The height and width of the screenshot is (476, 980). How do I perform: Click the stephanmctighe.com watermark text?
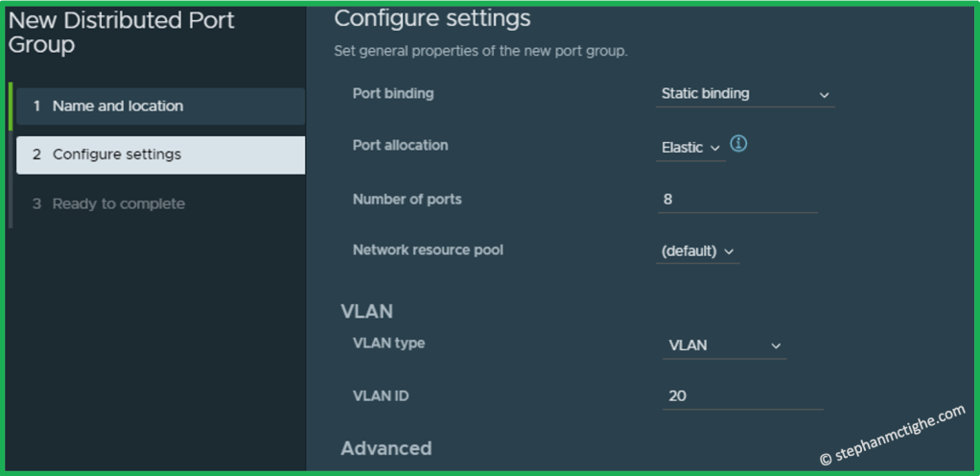(892, 434)
